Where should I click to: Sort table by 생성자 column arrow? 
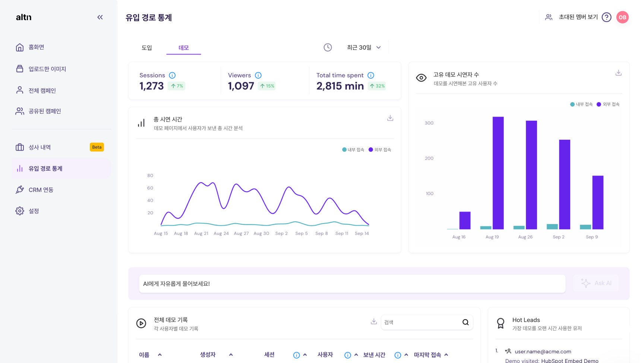coord(231,355)
